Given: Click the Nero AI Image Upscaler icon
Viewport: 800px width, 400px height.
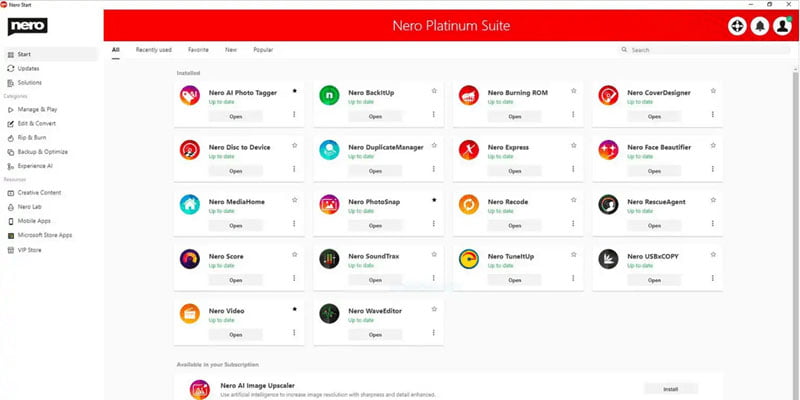Looking at the screenshot, I should [x=199, y=389].
